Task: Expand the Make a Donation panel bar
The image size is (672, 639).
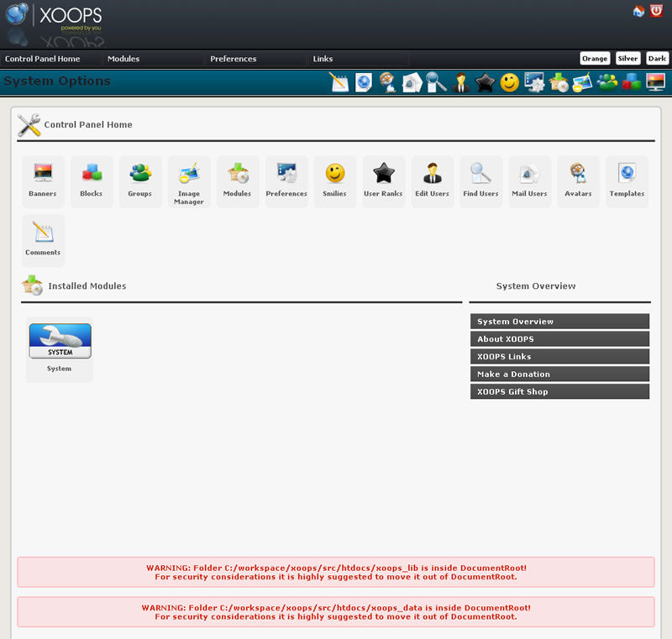Action: click(559, 374)
